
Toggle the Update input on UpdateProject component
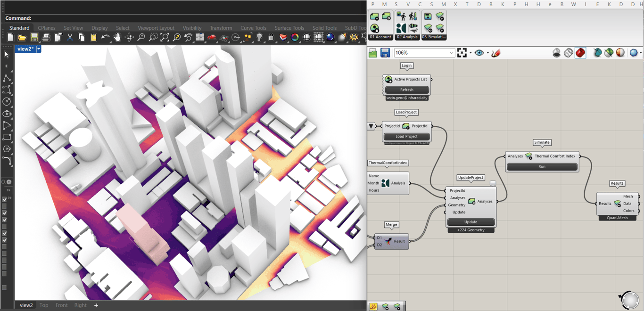click(459, 212)
